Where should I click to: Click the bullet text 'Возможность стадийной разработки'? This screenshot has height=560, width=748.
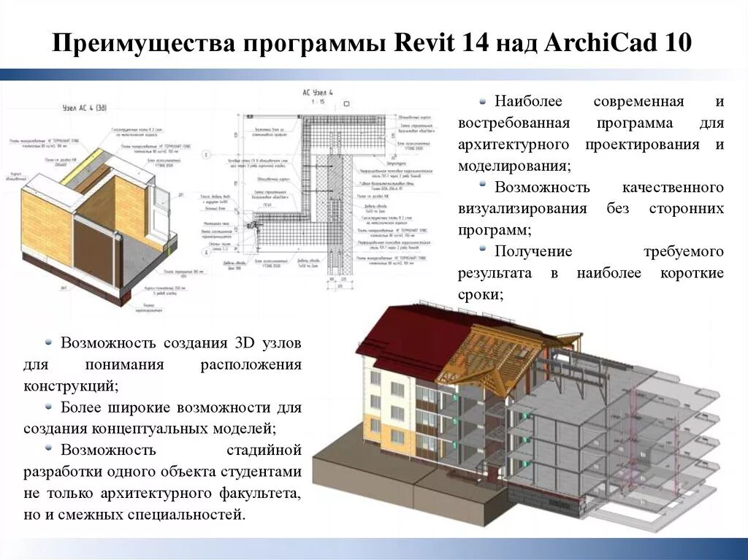tap(163, 482)
